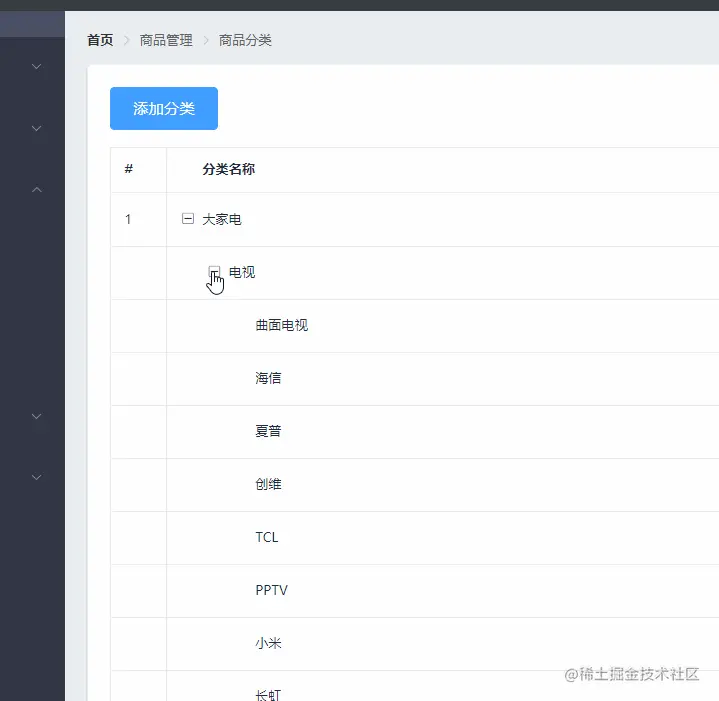Select the 长虹 row
This screenshot has height=701, width=719.
[415, 686]
